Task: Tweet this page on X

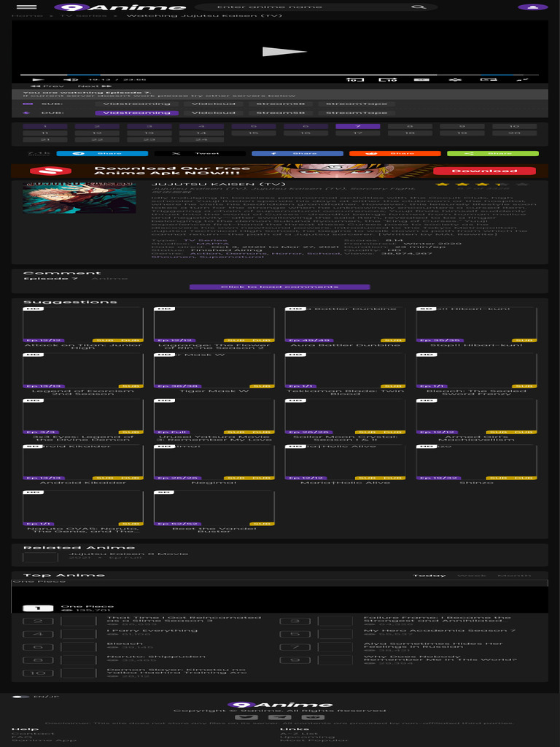Action: click(x=200, y=153)
